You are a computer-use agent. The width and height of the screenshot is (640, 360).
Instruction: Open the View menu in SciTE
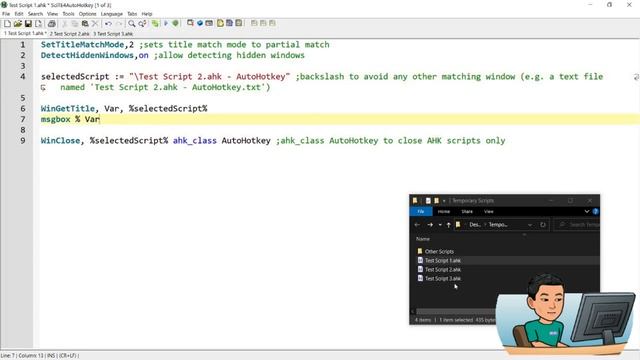[52, 14]
